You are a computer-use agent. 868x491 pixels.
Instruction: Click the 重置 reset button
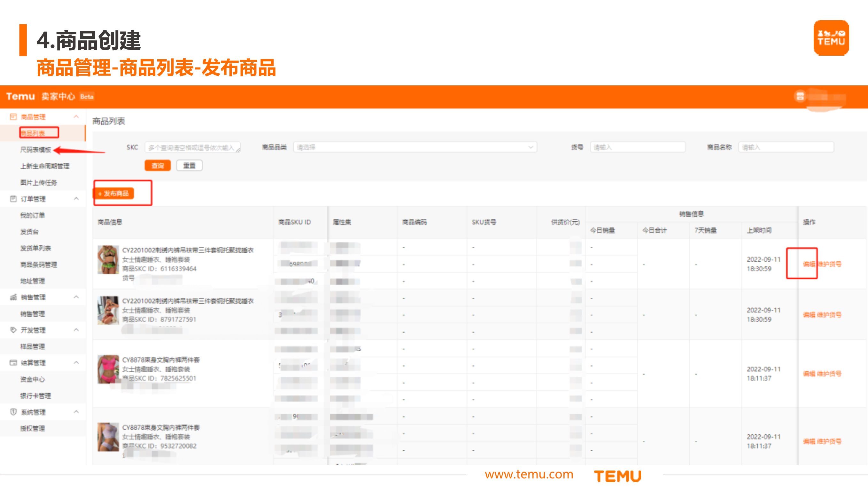190,166
